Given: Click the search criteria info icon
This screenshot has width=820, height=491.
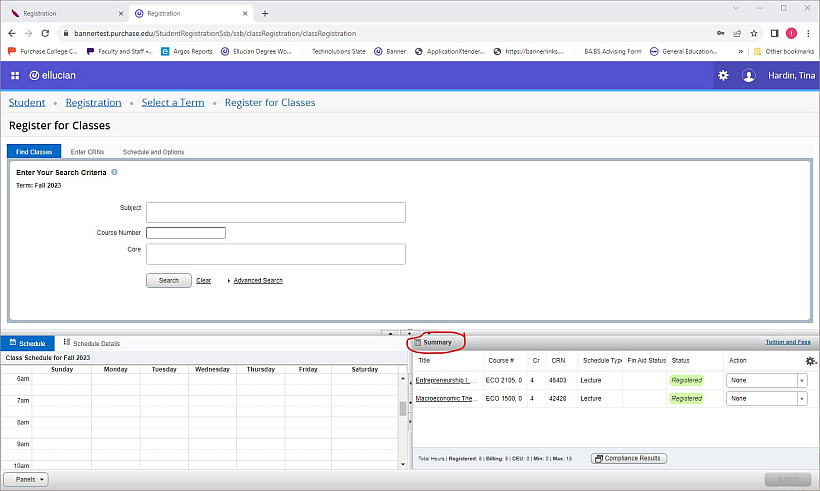Looking at the screenshot, I should (x=114, y=172).
